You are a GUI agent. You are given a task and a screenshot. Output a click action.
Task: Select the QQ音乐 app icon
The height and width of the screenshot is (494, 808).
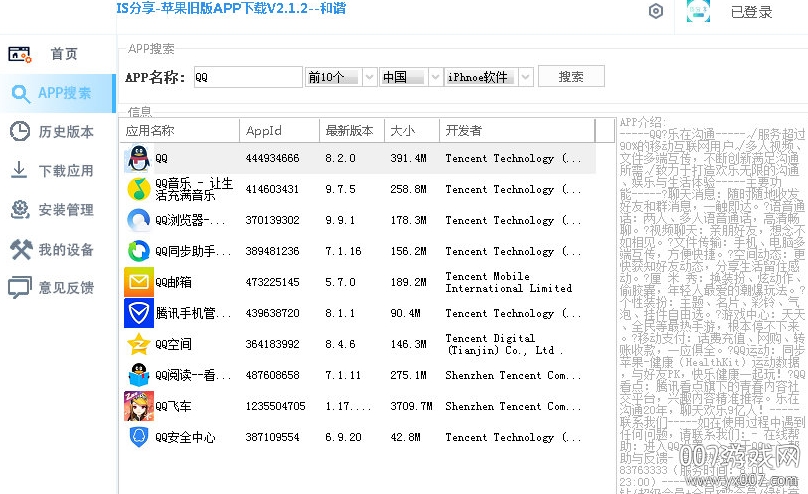[x=138, y=189]
